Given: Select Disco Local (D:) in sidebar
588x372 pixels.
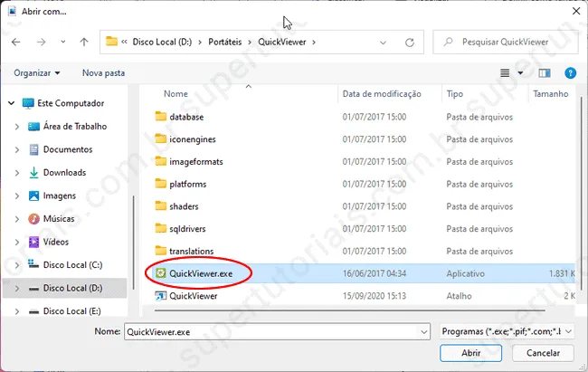Looking at the screenshot, I should click(x=72, y=288).
